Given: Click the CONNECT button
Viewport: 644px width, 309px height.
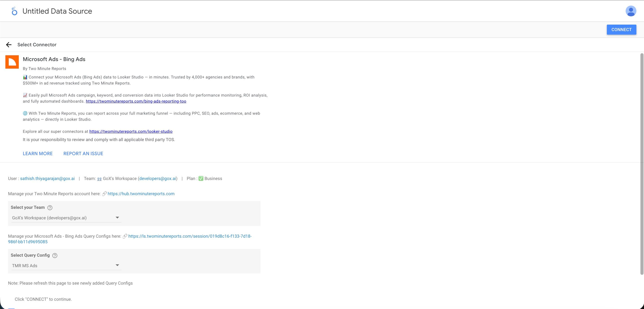Looking at the screenshot, I should (x=621, y=30).
